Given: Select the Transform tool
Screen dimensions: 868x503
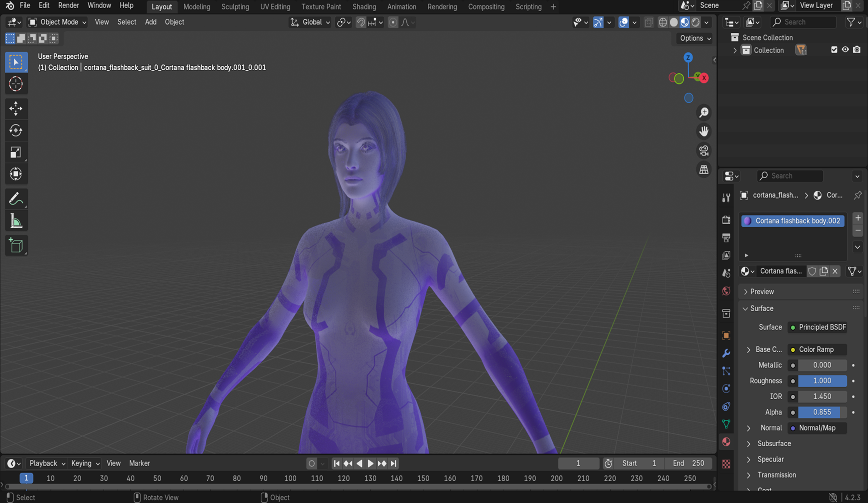Looking at the screenshot, I should click(16, 174).
